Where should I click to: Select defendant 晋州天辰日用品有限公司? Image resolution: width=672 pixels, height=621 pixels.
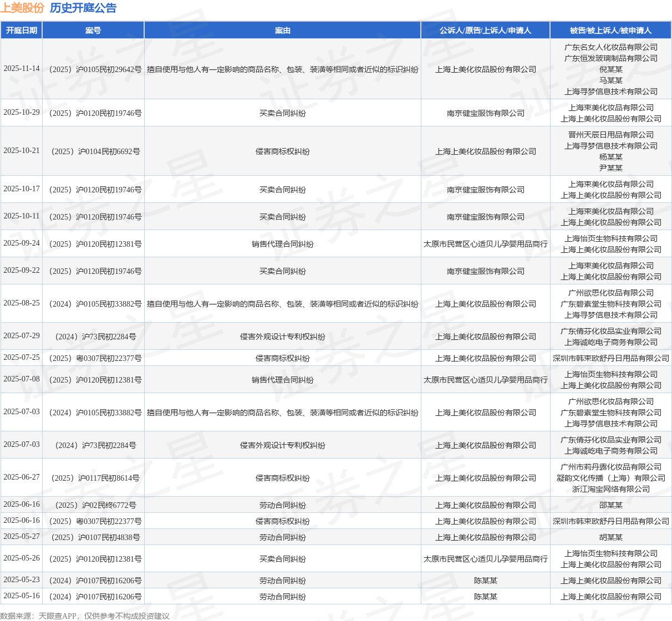[611, 135]
